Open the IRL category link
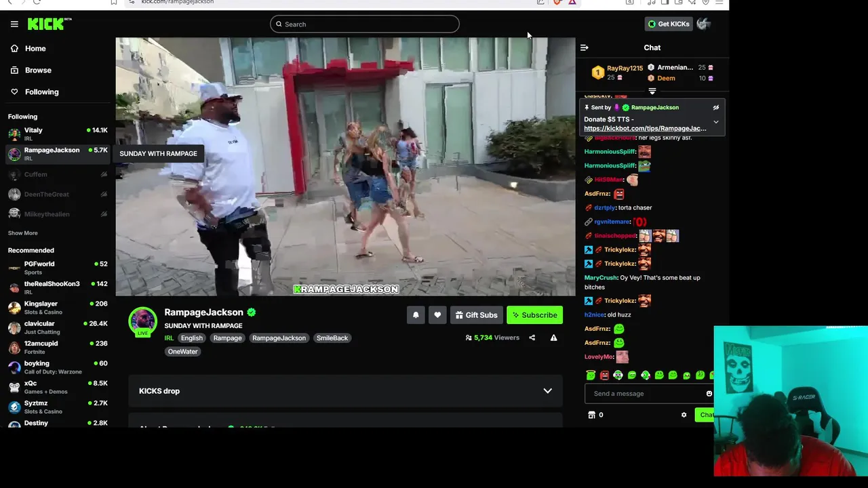This screenshot has width=868, height=488. 169,338
